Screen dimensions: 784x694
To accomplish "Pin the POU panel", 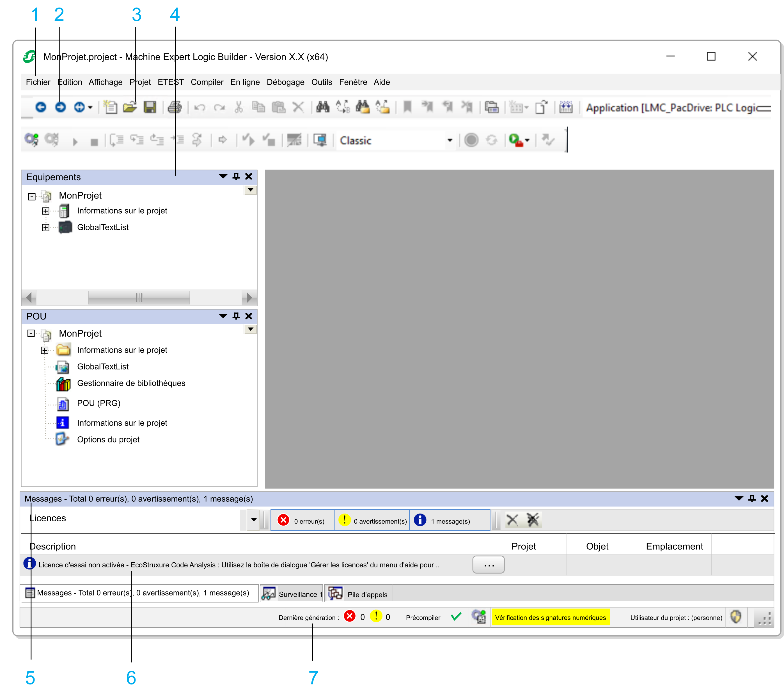I will [x=236, y=316].
